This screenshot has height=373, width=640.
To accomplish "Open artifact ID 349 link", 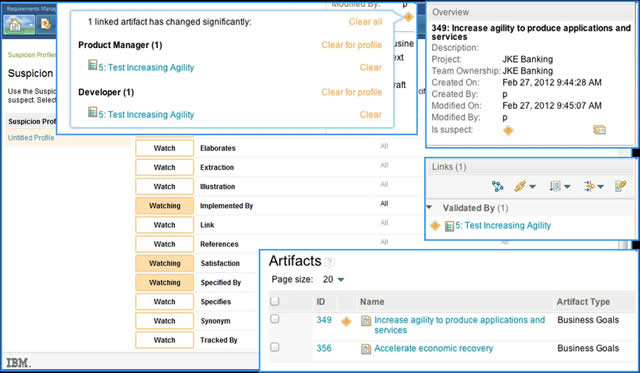I will [x=324, y=320].
